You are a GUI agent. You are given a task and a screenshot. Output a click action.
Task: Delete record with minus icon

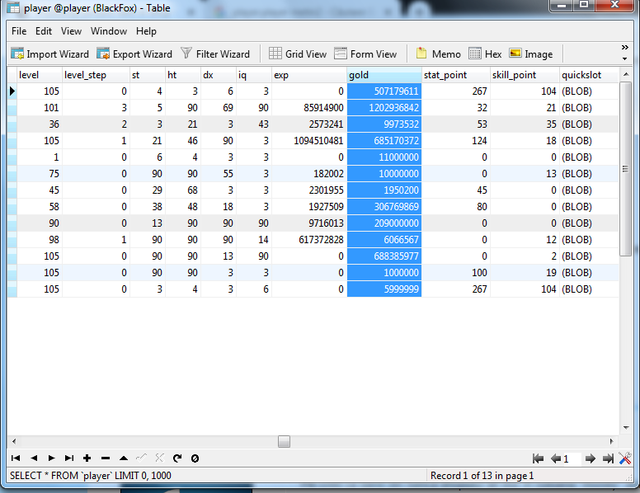point(105,458)
